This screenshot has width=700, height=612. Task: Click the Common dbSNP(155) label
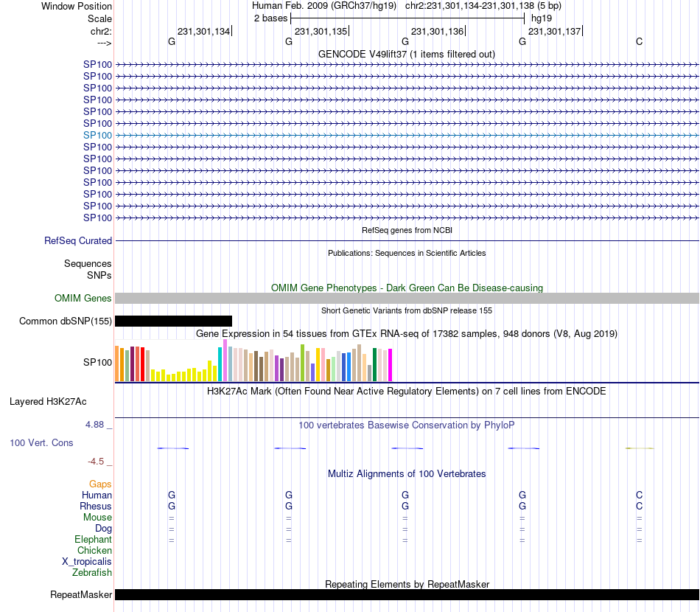[66, 321]
